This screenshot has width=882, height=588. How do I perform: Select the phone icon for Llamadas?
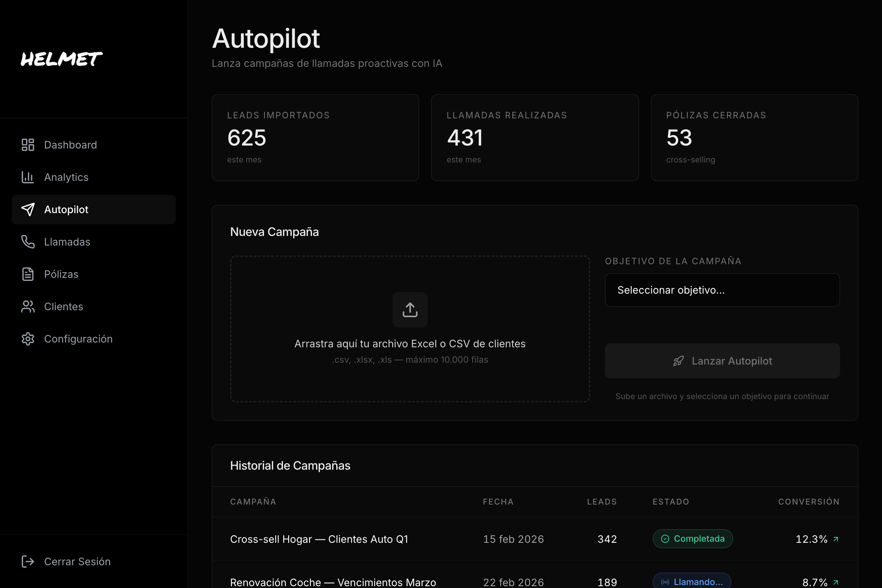[x=27, y=242]
